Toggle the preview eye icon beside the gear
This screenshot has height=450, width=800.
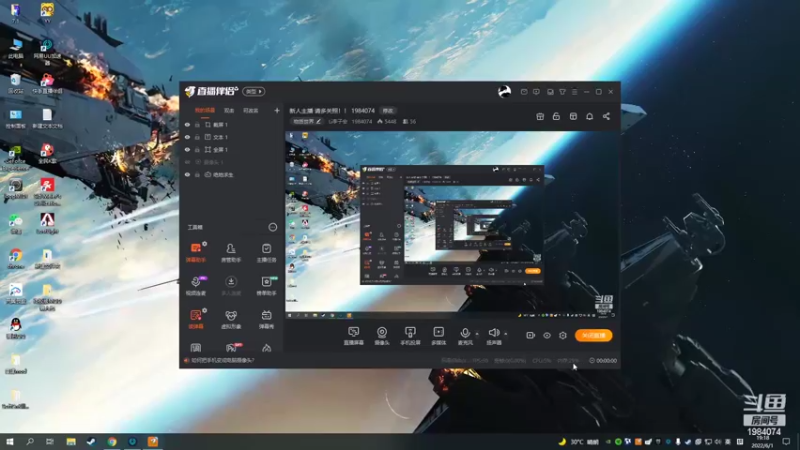coord(547,335)
